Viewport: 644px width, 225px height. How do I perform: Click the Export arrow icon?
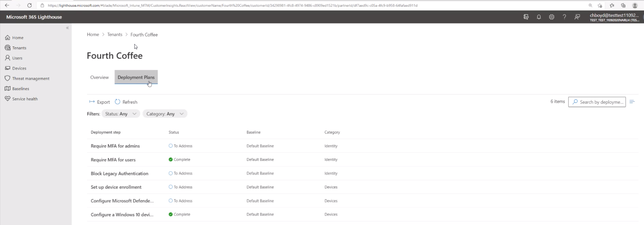point(92,102)
